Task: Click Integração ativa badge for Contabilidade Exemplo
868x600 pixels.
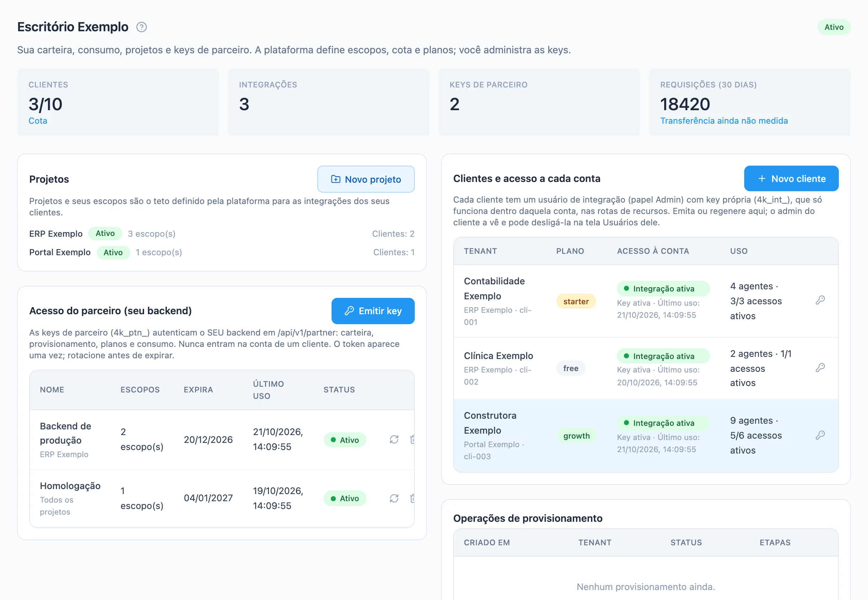Action: coord(663,289)
